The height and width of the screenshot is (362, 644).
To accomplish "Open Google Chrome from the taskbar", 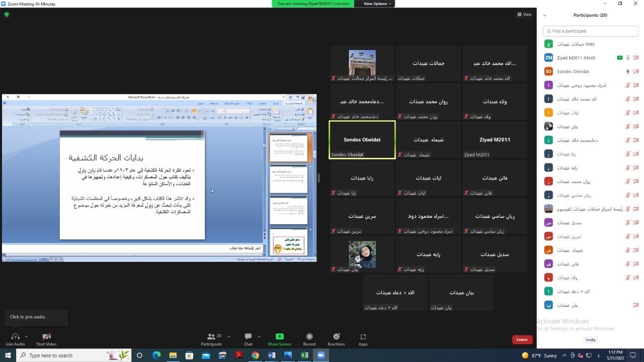I will click(x=255, y=355).
